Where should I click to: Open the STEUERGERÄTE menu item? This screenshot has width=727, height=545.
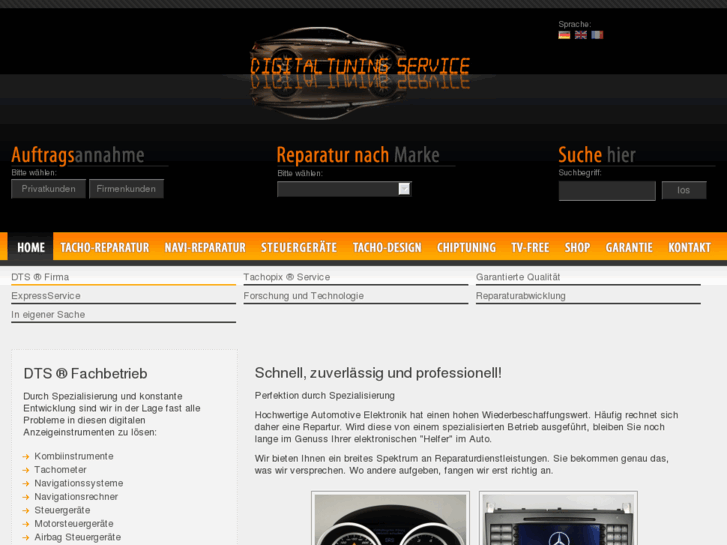(x=299, y=247)
